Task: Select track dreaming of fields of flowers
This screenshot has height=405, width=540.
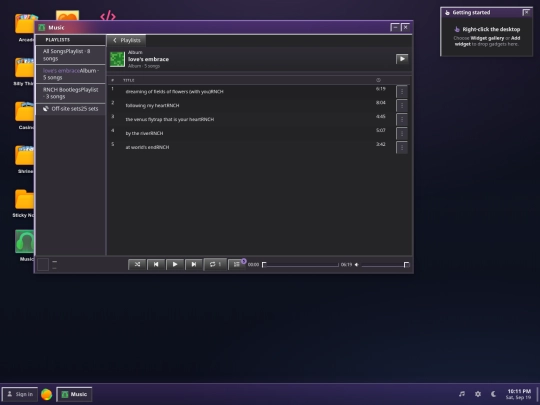Action: [251, 92]
